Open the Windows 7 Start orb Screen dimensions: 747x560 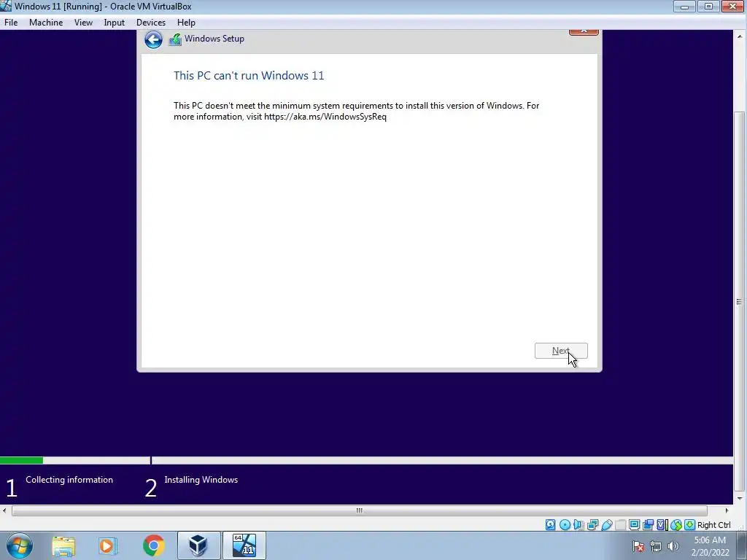coord(20,545)
